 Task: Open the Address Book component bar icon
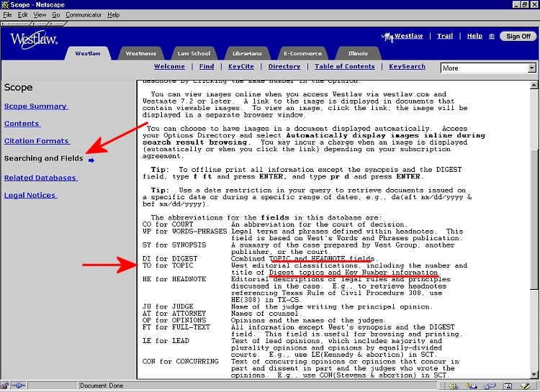point(508,386)
